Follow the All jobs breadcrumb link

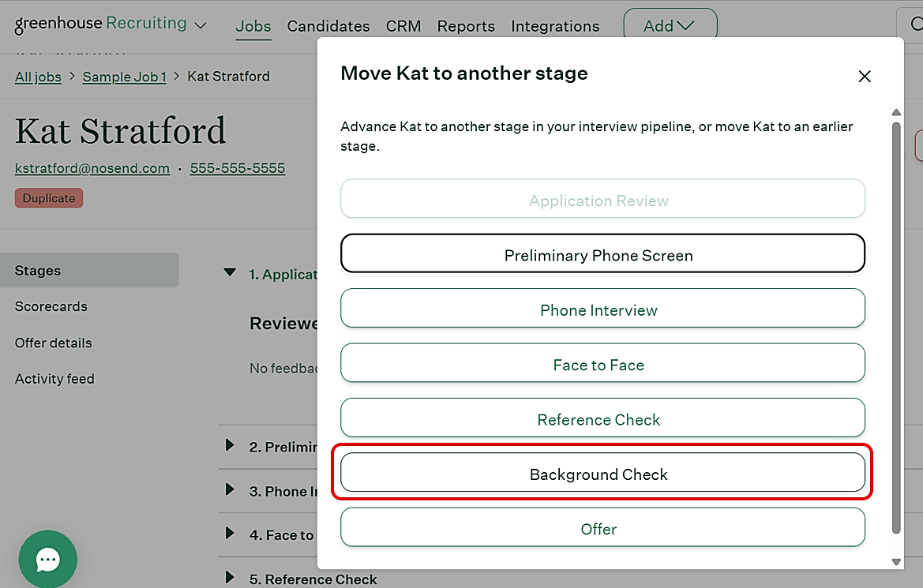coord(38,77)
